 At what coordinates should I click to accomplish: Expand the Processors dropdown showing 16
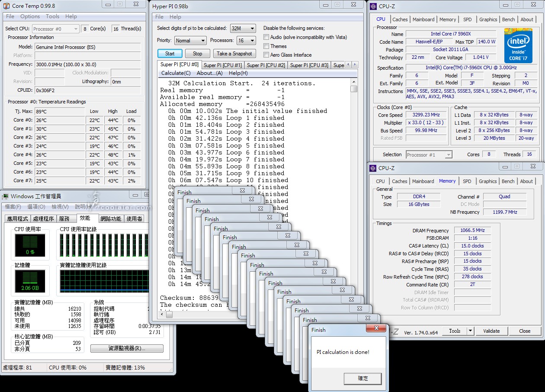point(246,41)
